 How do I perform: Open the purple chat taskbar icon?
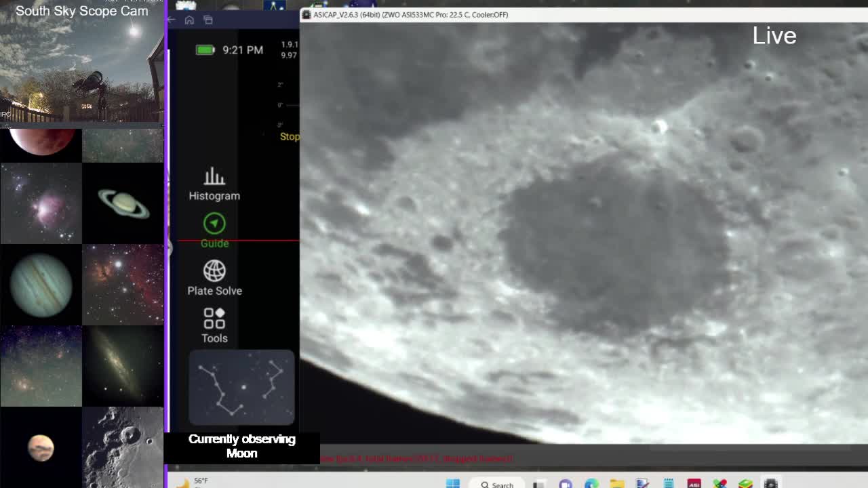565,484
